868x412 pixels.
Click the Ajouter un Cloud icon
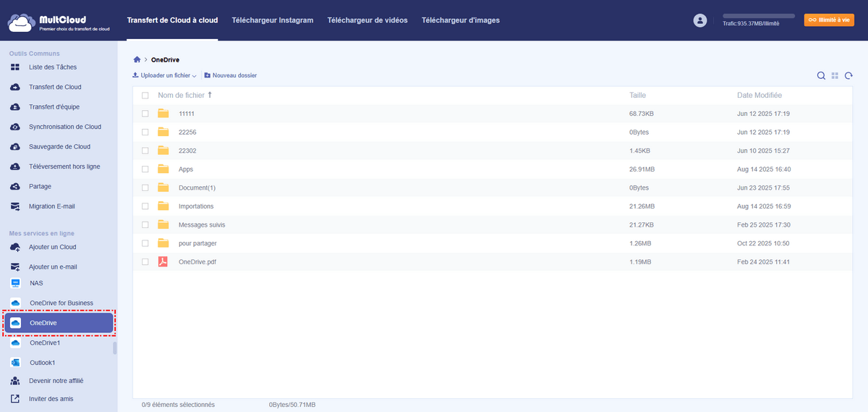pos(15,247)
